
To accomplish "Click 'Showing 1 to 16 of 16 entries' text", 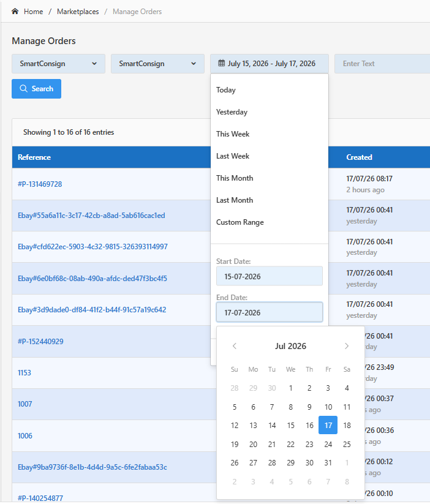I will [x=69, y=132].
